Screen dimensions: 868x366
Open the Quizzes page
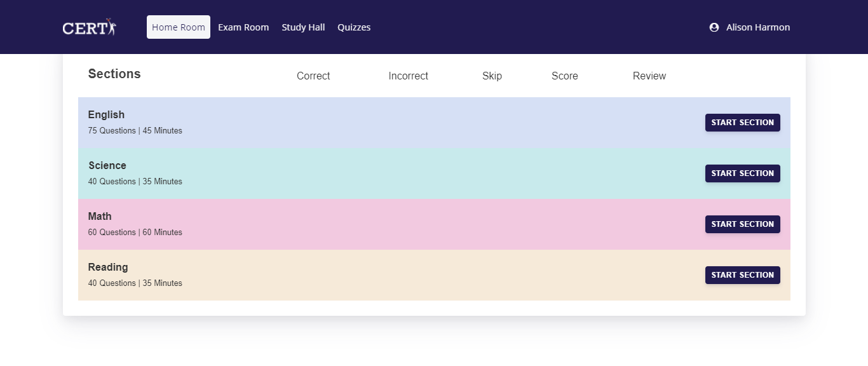pos(354,27)
